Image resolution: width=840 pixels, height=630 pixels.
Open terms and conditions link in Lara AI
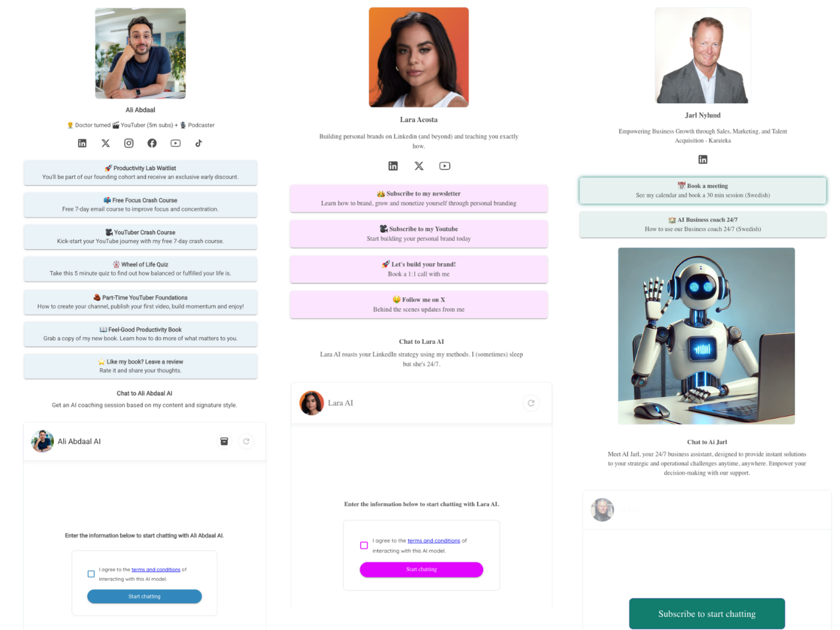(434, 541)
